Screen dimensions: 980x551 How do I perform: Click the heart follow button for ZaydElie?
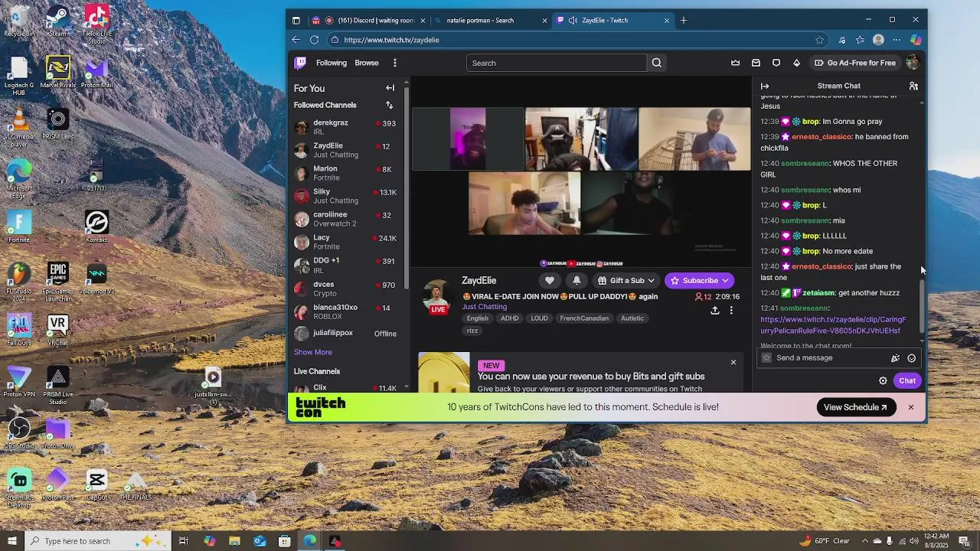[x=550, y=280]
